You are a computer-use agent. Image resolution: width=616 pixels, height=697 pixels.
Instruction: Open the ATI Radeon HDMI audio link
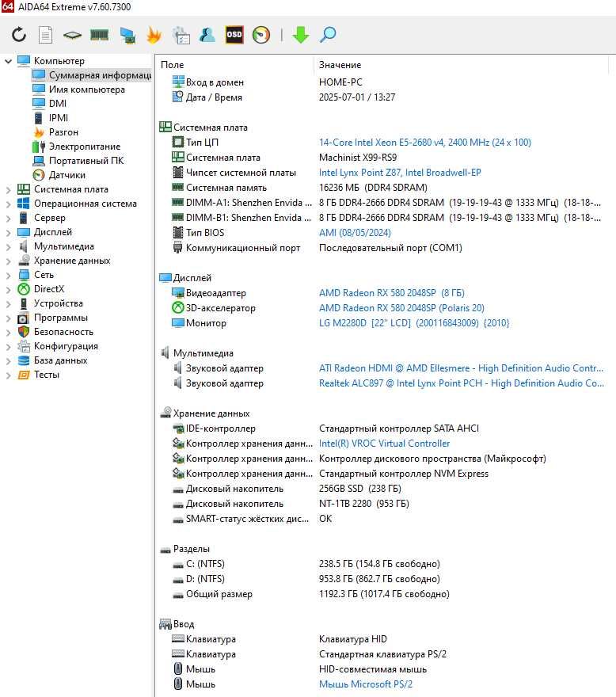tap(461, 368)
